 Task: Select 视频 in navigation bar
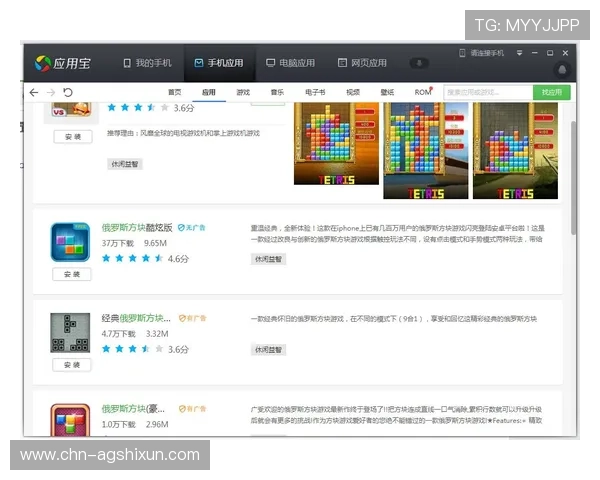(353, 92)
